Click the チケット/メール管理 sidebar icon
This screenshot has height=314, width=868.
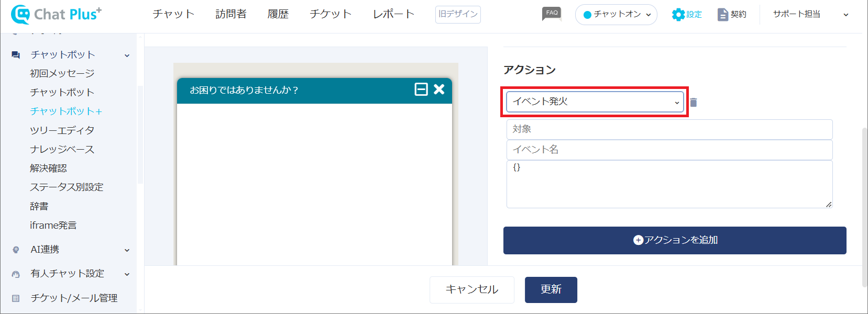click(16, 298)
